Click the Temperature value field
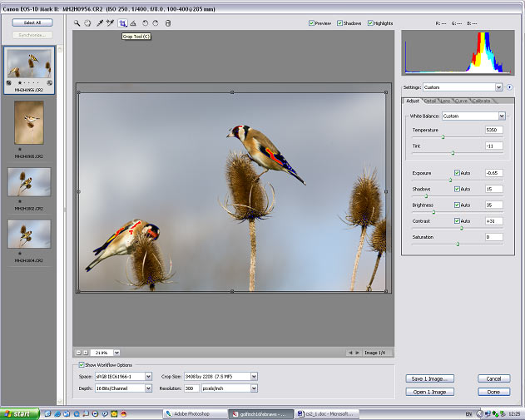This screenshot has width=525, height=420. point(494,130)
